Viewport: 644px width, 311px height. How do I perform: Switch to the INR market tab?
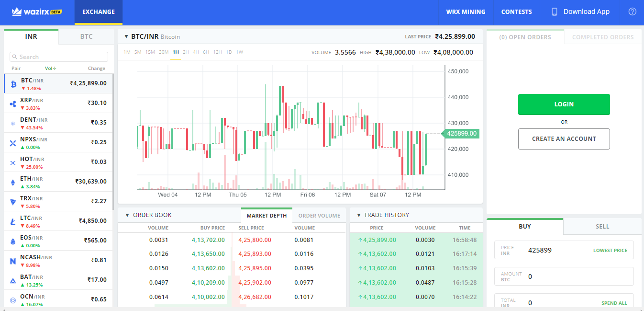(31, 36)
